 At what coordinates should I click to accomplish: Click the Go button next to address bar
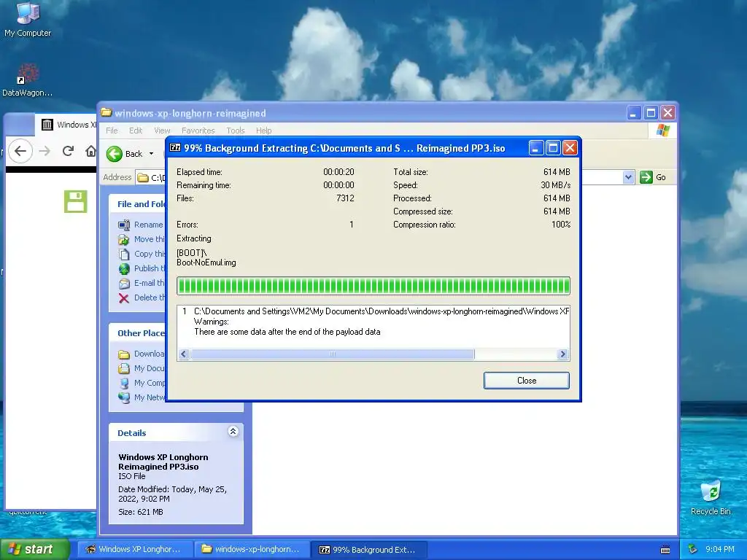coord(653,177)
